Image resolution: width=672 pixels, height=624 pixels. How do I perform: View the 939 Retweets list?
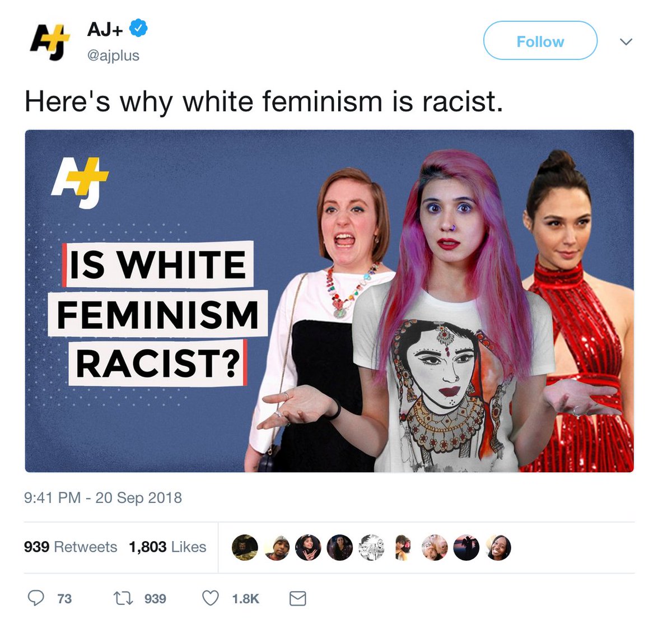click(71, 547)
